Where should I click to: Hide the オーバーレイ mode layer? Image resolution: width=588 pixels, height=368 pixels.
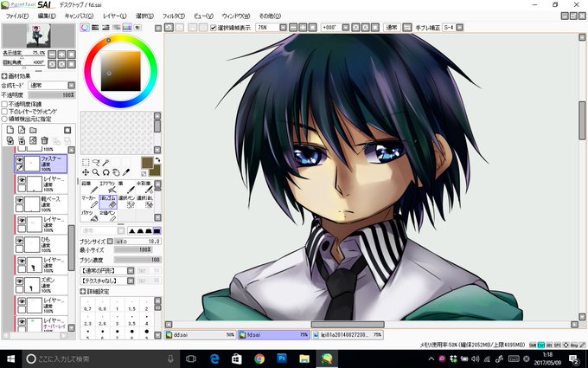coord(22,322)
